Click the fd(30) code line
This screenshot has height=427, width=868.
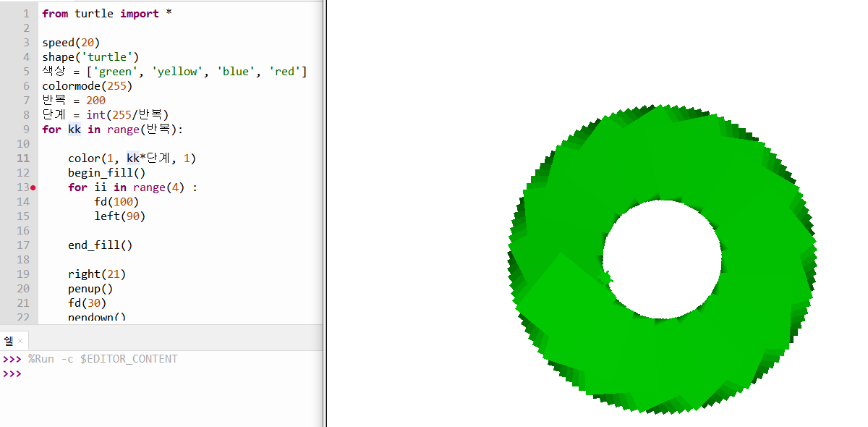pos(88,303)
